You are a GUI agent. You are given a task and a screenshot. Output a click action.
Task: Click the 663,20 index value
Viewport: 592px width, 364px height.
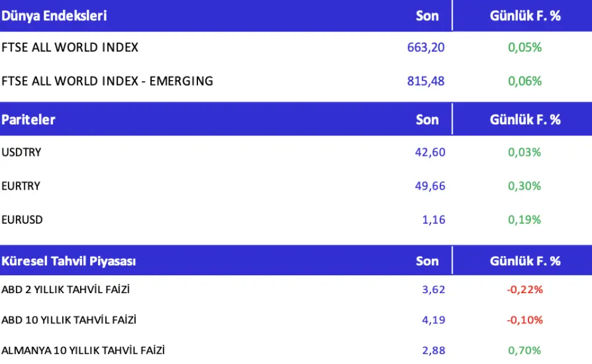(x=425, y=47)
